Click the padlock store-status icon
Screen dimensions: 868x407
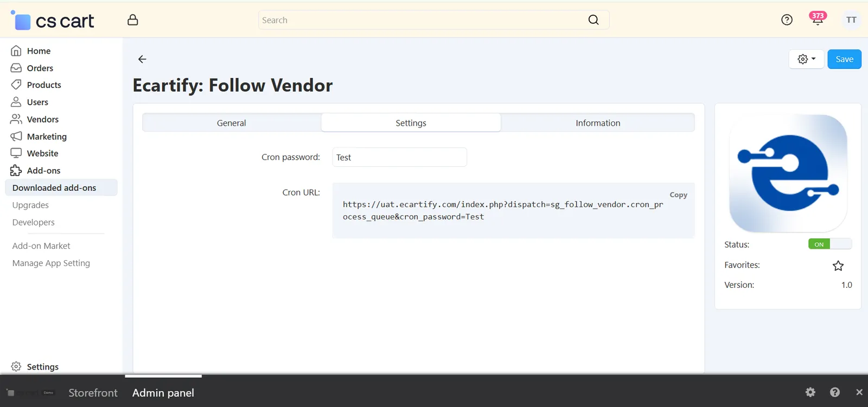click(x=133, y=20)
